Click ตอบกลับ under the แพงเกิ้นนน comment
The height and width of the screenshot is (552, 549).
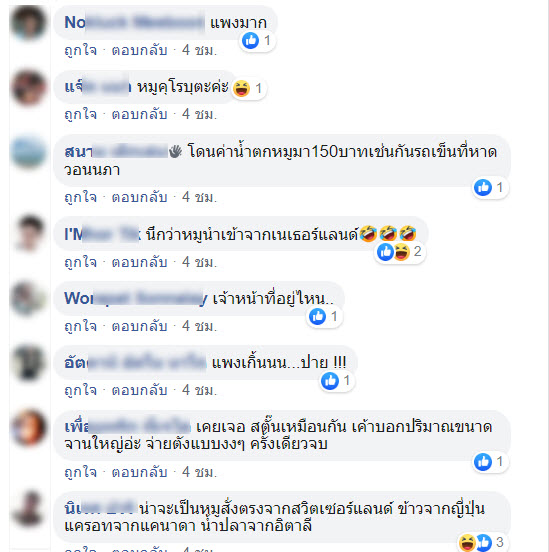coord(139,390)
